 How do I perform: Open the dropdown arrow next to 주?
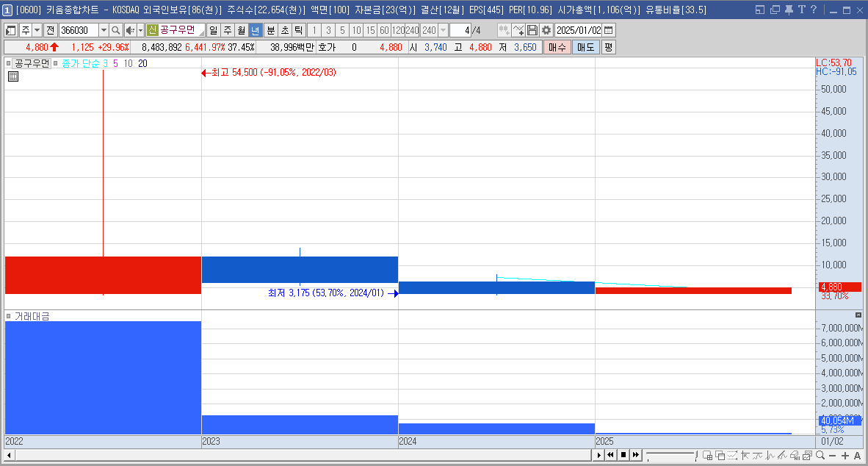(37, 30)
